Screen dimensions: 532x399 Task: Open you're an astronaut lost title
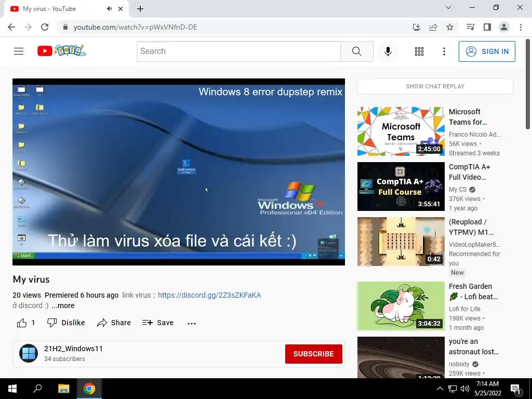474,347
